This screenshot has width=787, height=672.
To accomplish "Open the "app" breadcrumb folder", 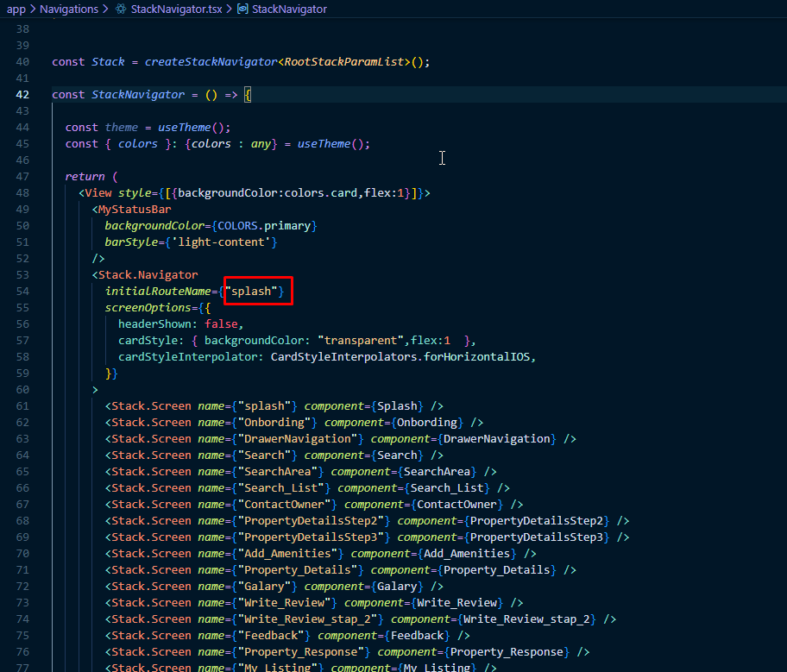I will [x=16, y=9].
